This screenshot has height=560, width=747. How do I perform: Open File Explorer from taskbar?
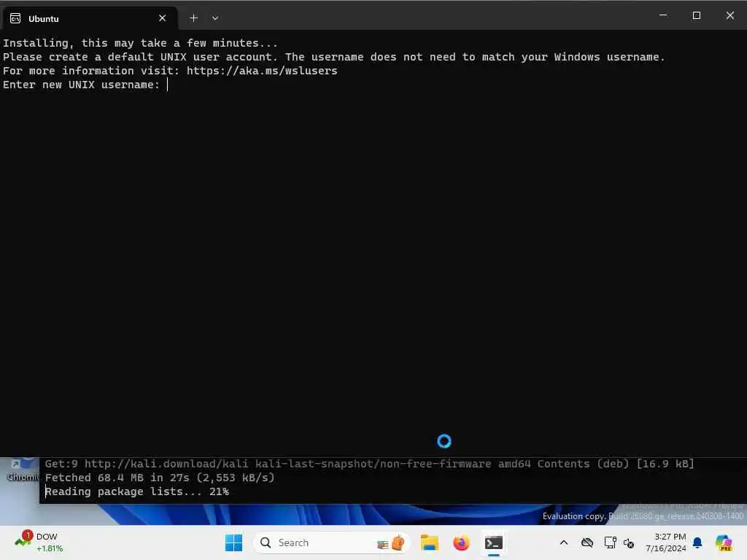(x=429, y=542)
